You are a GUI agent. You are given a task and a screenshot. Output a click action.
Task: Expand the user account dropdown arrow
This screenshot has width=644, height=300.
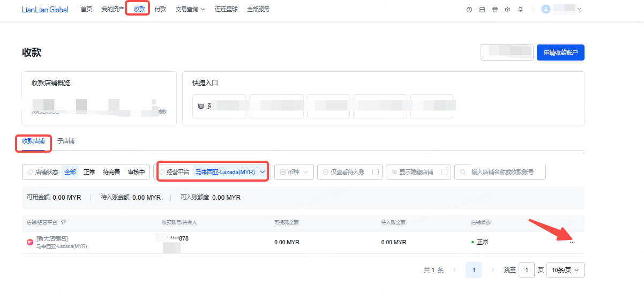pyautogui.click(x=579, y=9)
